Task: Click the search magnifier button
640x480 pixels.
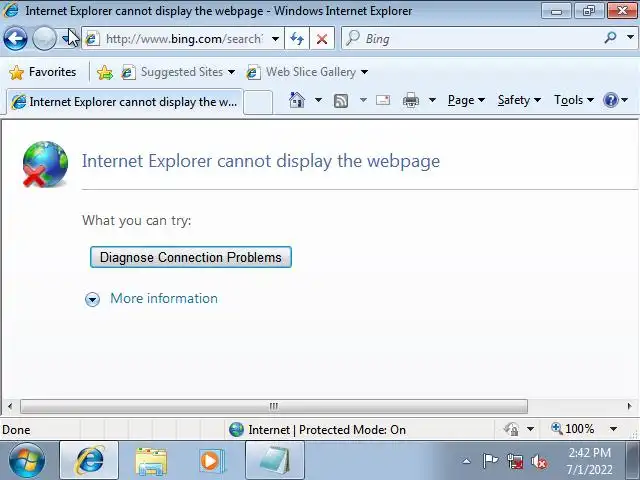Action: pos(610,38)
